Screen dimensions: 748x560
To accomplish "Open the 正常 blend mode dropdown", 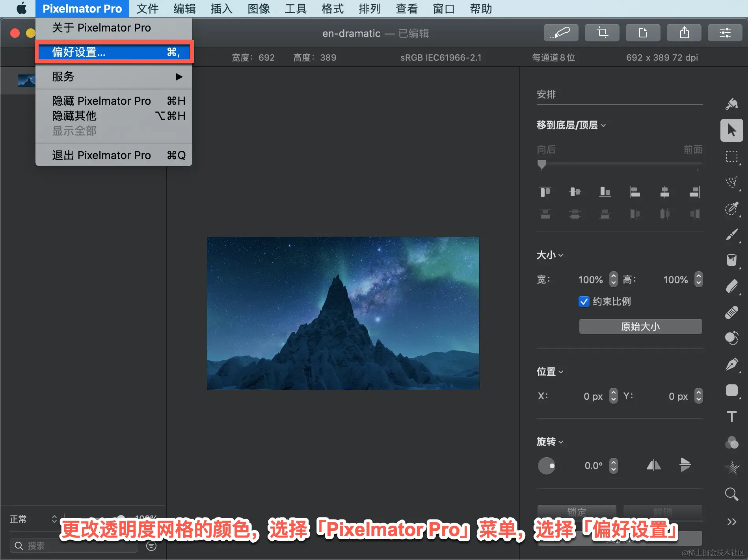I will [x=33, y=519].
